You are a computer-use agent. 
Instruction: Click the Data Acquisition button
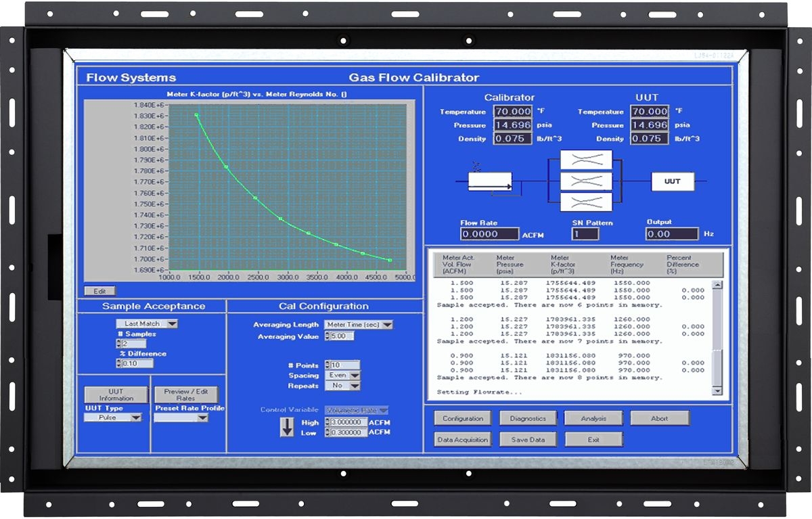click(x=463, y=439)
